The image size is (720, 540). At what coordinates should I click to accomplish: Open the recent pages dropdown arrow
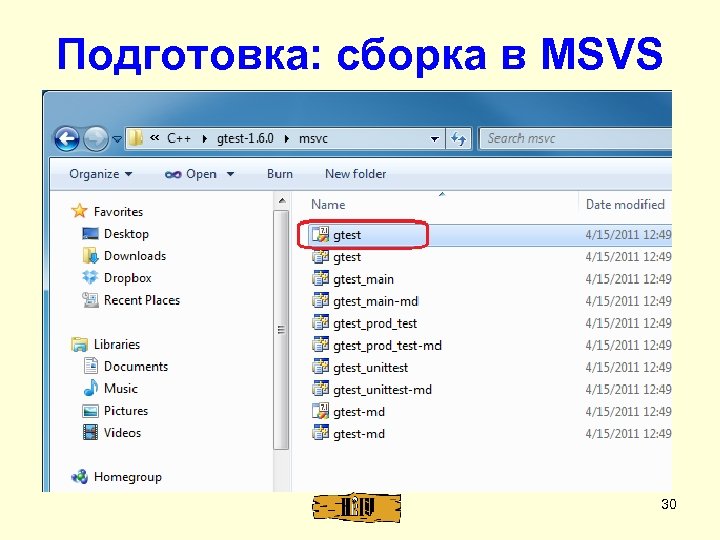(x=117, y=139)
